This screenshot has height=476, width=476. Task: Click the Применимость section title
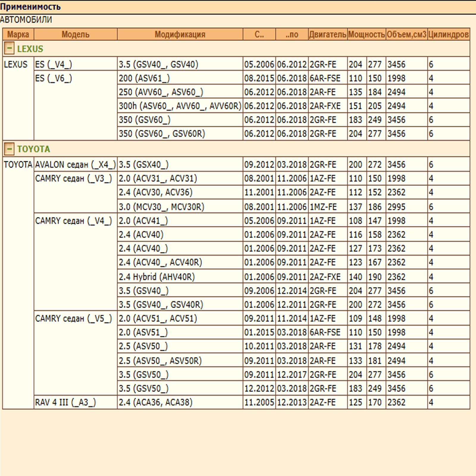(30, 7)
